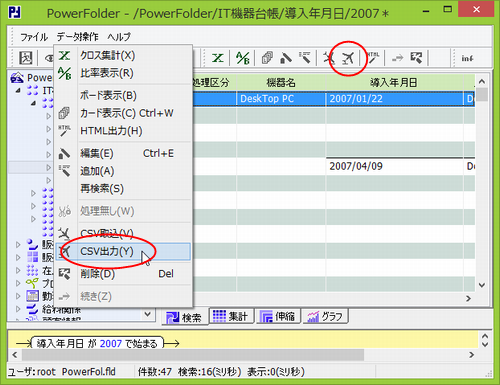Expand the tree node with calendar icon

(18, 296)
